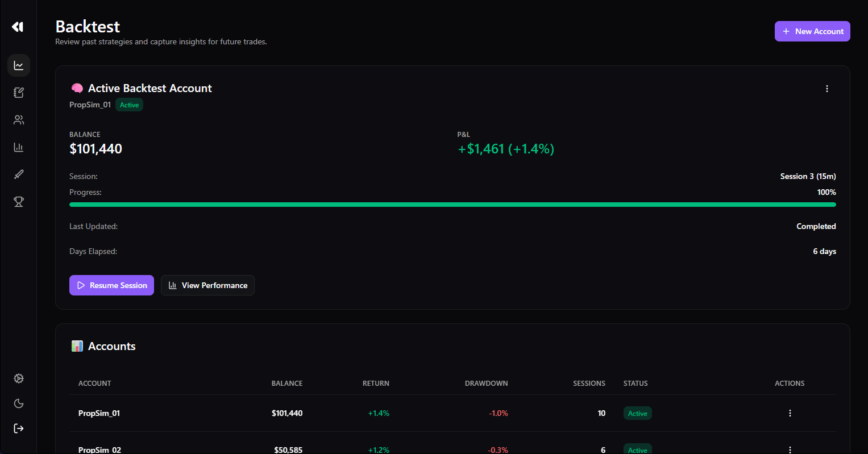Open the settings gear icon
The height and width of the screenshot is (454, 868).
coord(19,378)
